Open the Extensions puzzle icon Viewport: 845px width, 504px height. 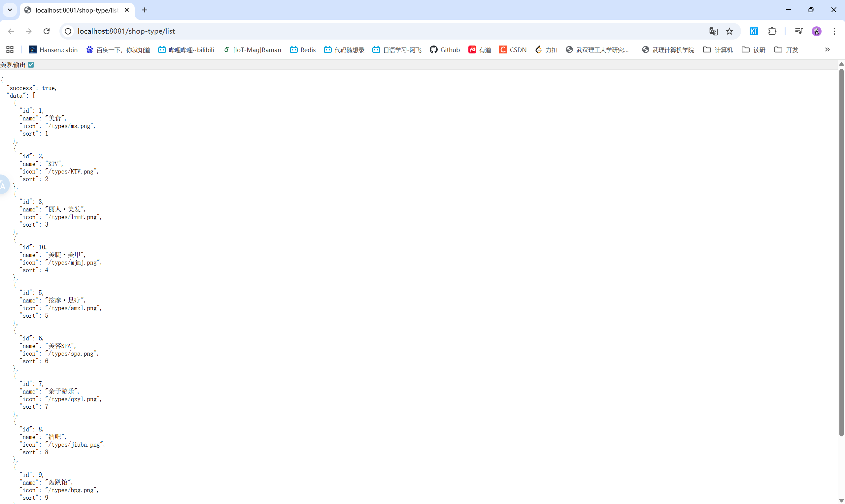772,31
